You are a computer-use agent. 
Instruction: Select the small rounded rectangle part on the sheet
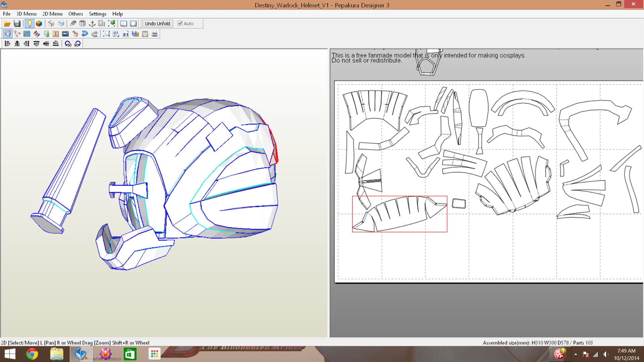pos(459,203)
